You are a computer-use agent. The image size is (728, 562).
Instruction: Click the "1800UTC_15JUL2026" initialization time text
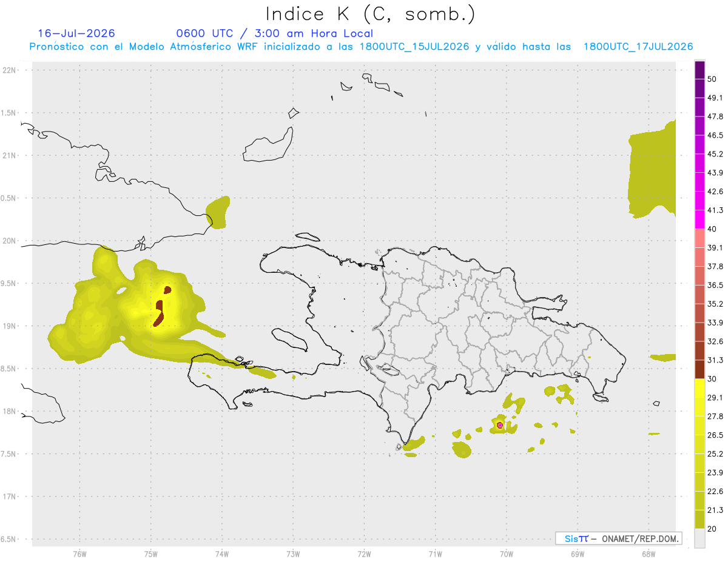tap(415, 47)
